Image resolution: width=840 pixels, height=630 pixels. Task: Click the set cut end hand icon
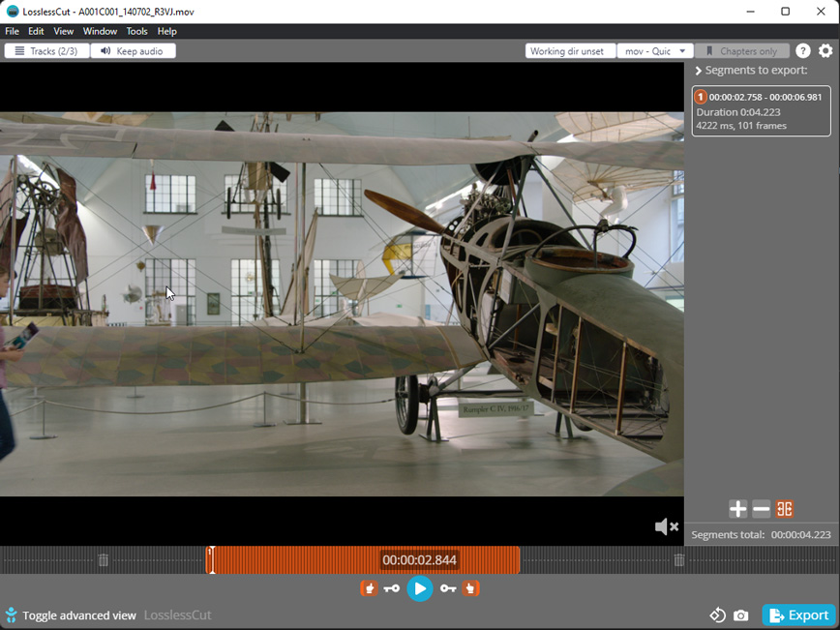pyautogui.click(x=471, y=588)
